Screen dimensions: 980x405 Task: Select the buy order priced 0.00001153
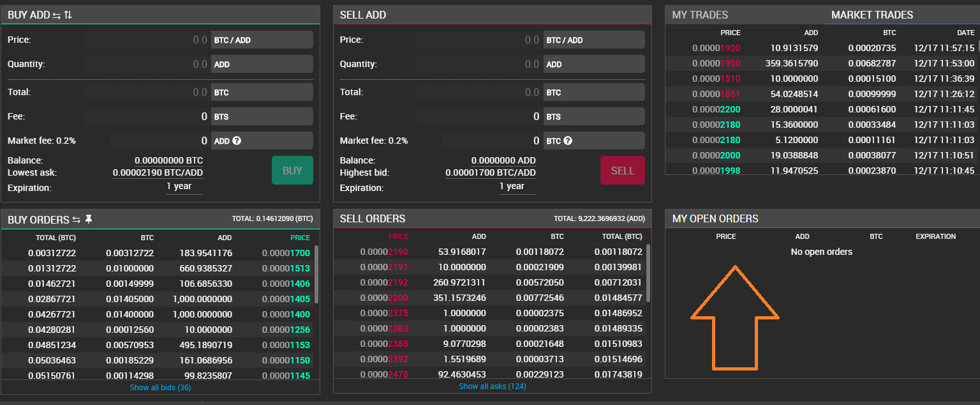tap(158, 345)
